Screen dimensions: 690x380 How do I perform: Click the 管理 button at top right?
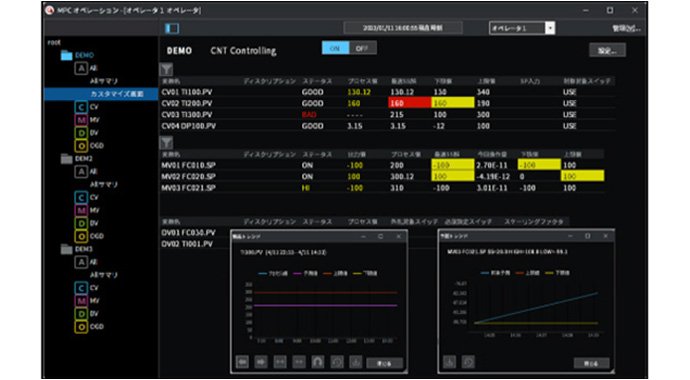[x=627, y=29]
